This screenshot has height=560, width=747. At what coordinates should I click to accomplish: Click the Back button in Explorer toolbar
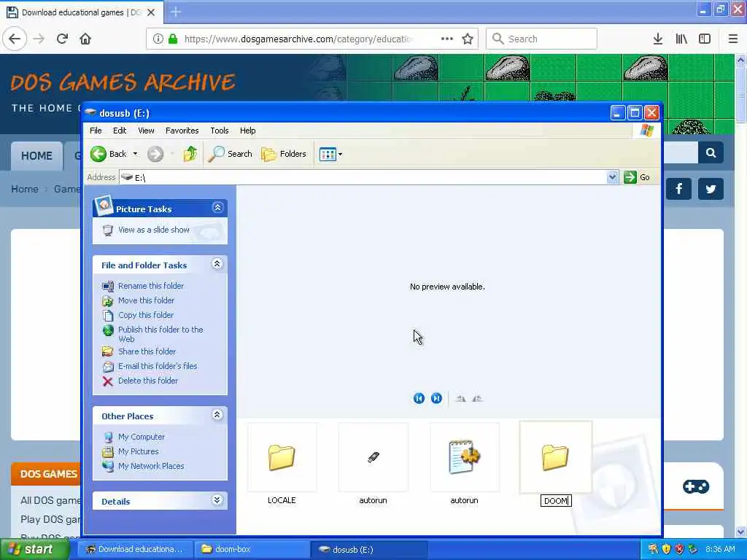coord(108,154)
